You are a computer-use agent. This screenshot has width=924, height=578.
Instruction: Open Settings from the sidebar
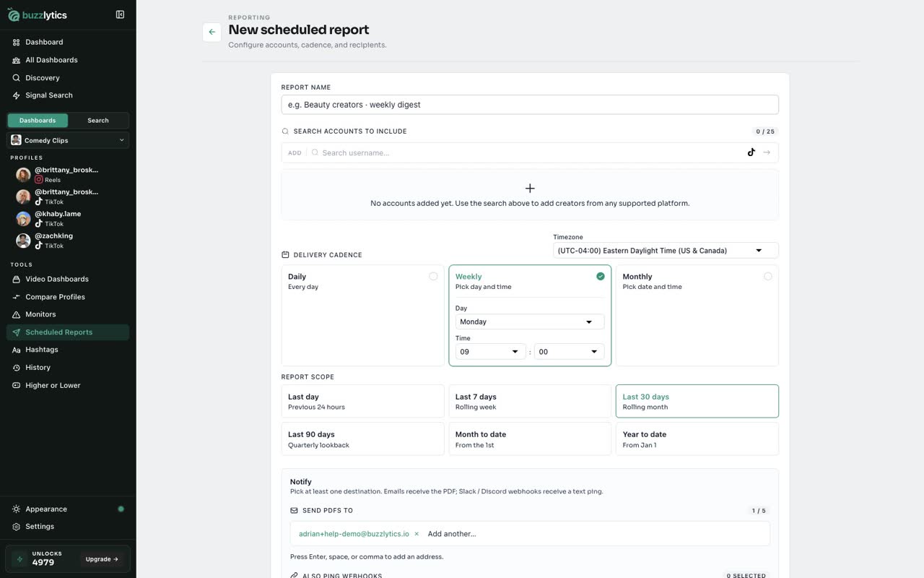pos(68,527)
